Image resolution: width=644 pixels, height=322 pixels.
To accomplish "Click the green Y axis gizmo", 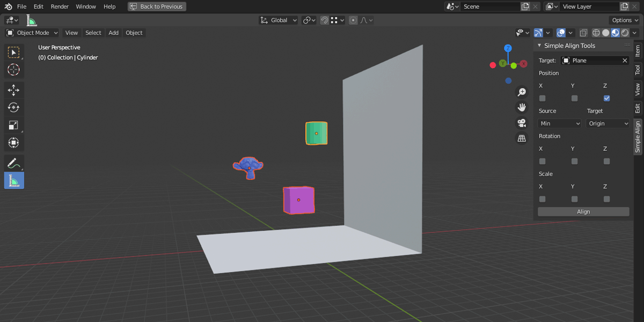I will coord(514,65).
